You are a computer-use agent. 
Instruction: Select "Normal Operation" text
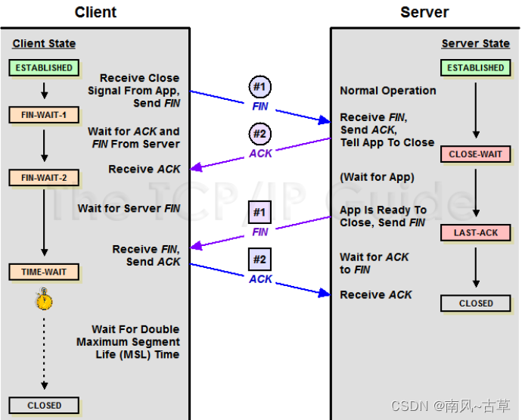tap(388, 91)
